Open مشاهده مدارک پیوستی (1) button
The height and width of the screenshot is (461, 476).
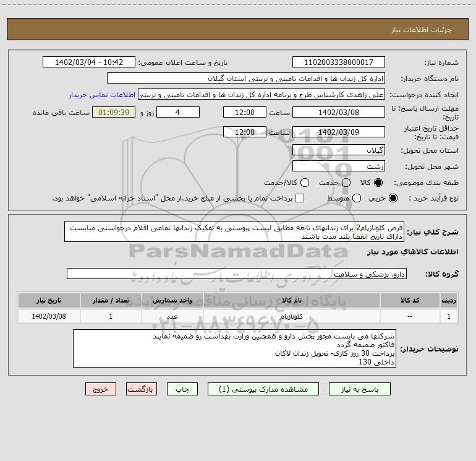[263, 389]
